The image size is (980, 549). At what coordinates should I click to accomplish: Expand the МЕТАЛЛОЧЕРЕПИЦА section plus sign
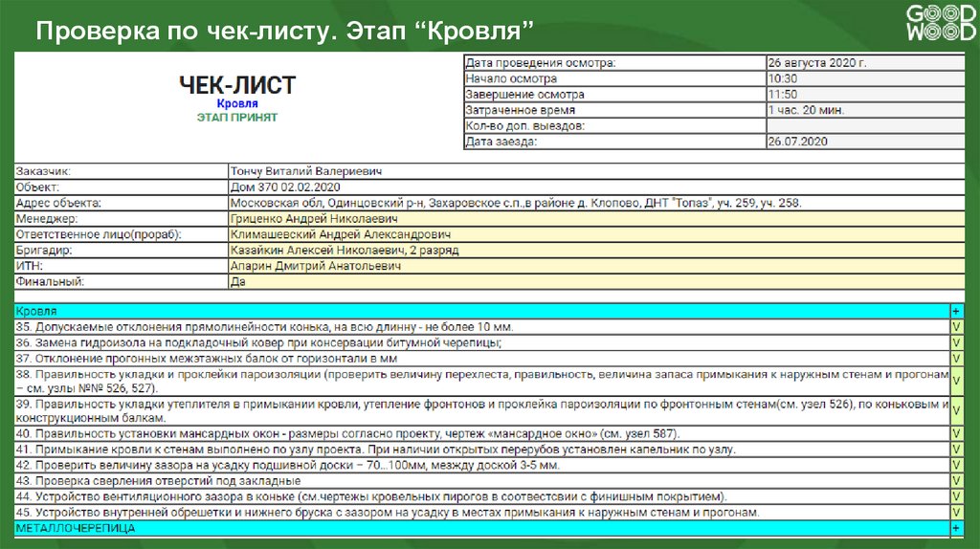tap(956, 528)
